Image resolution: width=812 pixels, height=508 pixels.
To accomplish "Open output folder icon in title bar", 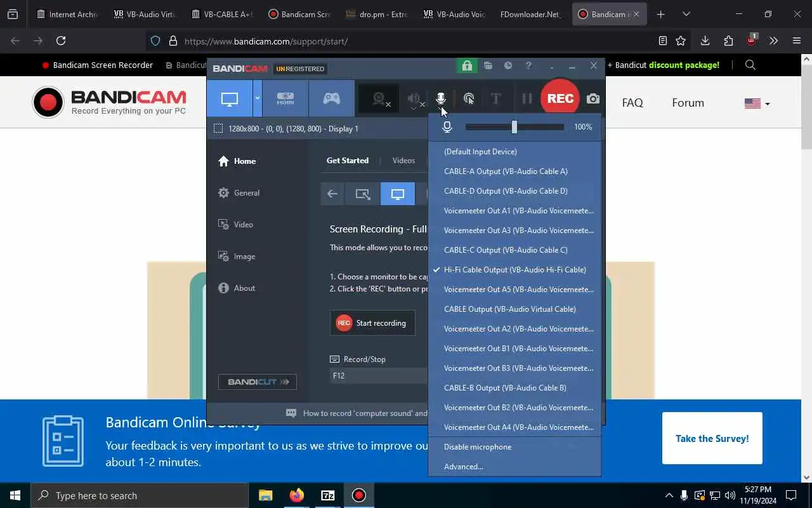I will tap(488, 65).
